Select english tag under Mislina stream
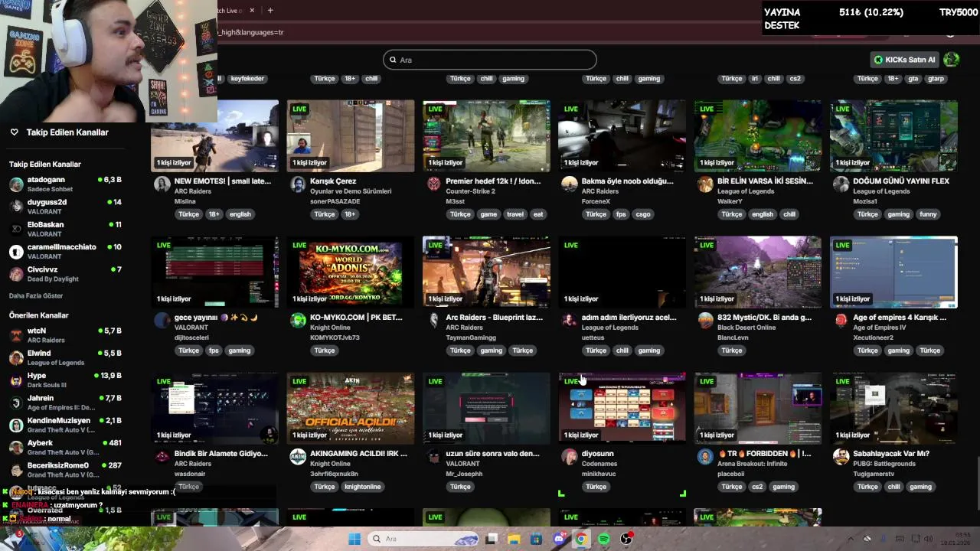The height and width of the screenshot is (551, 980). [x=240, y=214]
